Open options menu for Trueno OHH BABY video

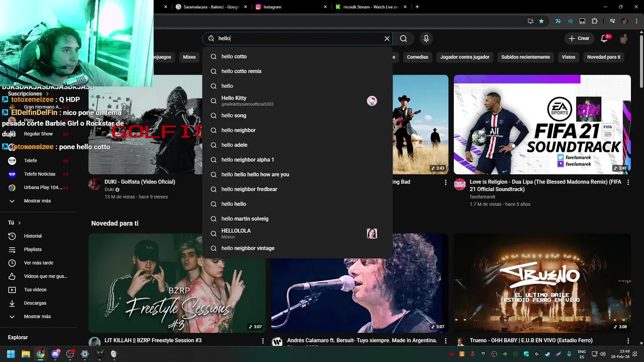[x=628, y=341]
